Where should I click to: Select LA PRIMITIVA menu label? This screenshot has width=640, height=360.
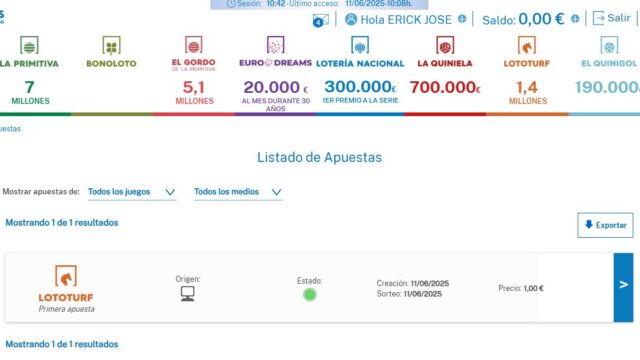pos(29,64)
